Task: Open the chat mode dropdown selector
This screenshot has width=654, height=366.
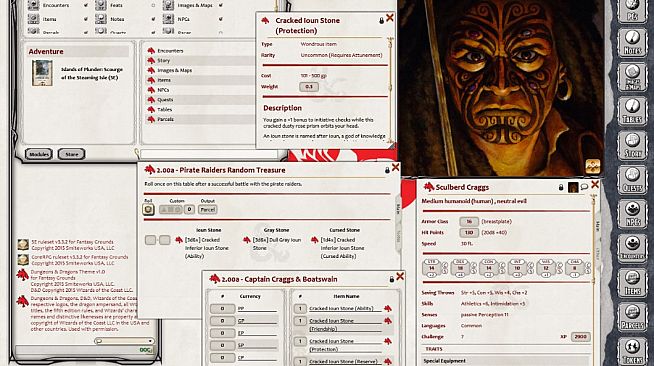Action: click(x=124, y=341)
